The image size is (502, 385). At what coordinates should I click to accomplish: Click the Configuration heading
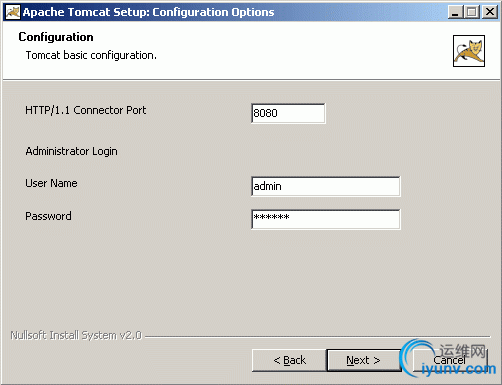(x=56, y=37)
